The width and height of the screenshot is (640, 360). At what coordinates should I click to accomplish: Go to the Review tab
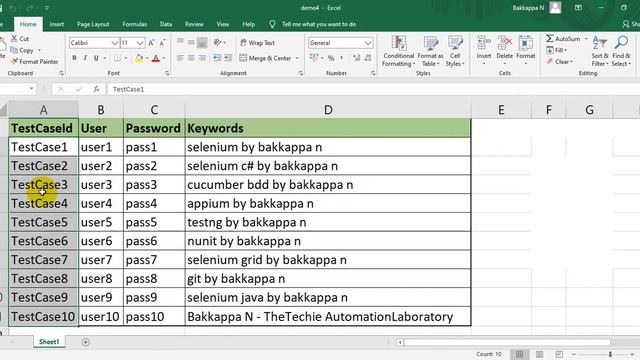194,24
